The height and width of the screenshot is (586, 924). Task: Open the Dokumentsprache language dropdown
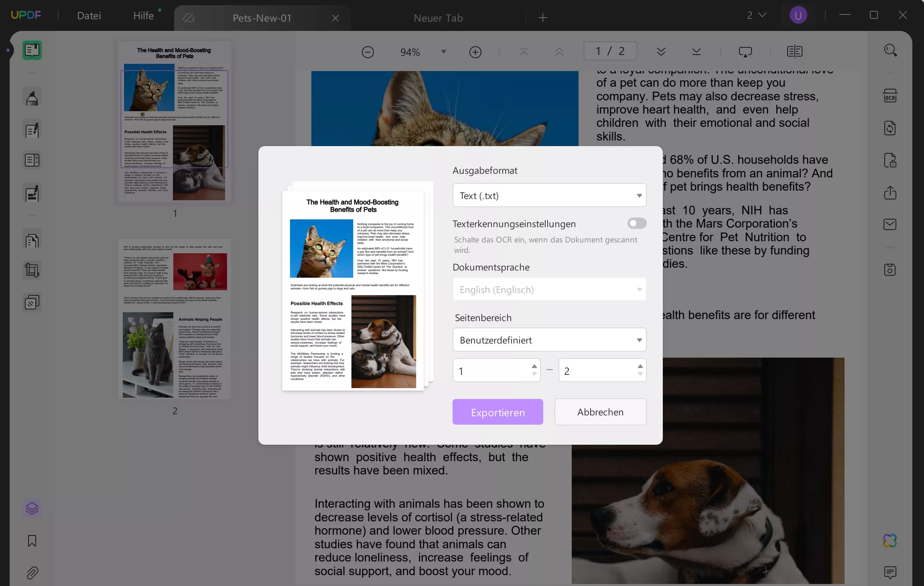pyautogui.click(x=549, y=289)
